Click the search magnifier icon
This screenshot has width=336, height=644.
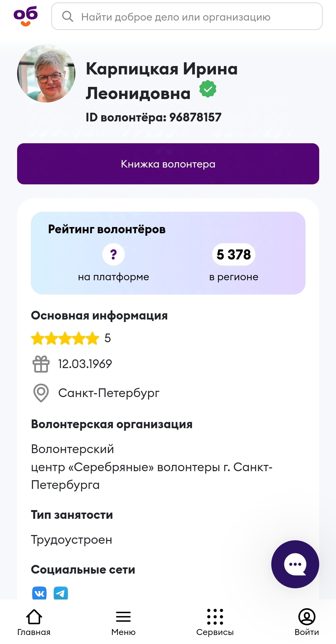coord(68,17)
